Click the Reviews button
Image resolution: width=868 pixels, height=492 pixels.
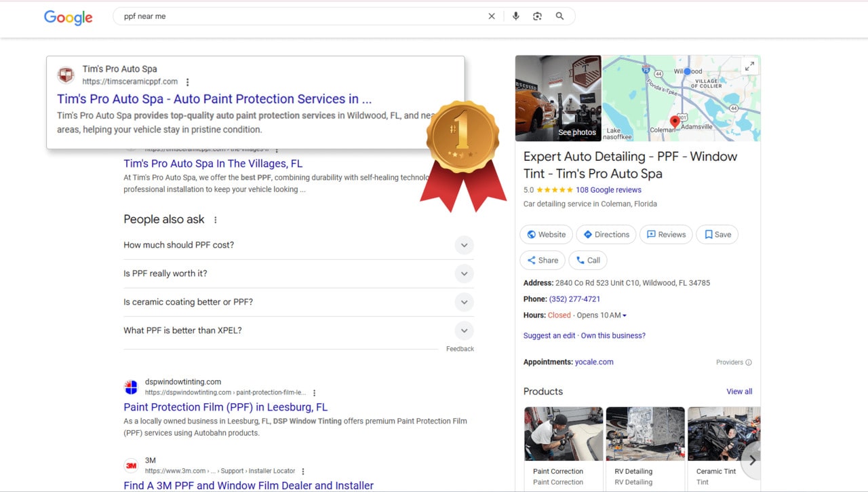coord(666,235)
